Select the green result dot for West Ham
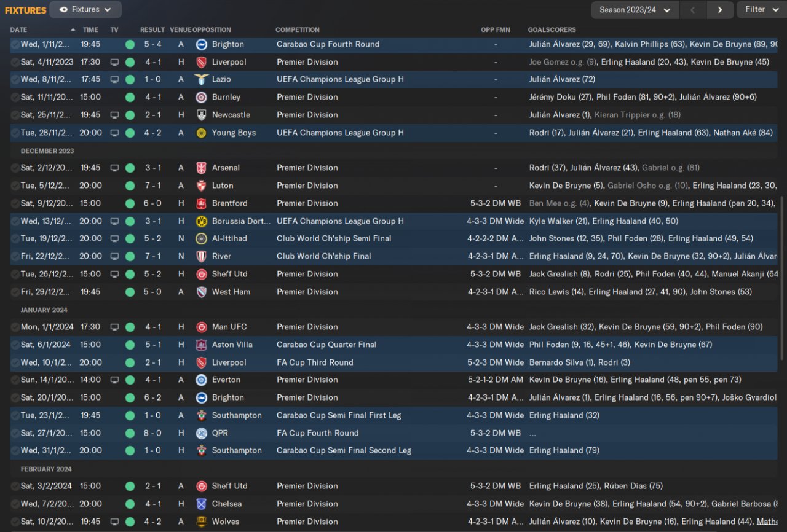The height and width of the screenshot is (532, 787). tap(130, 292)
